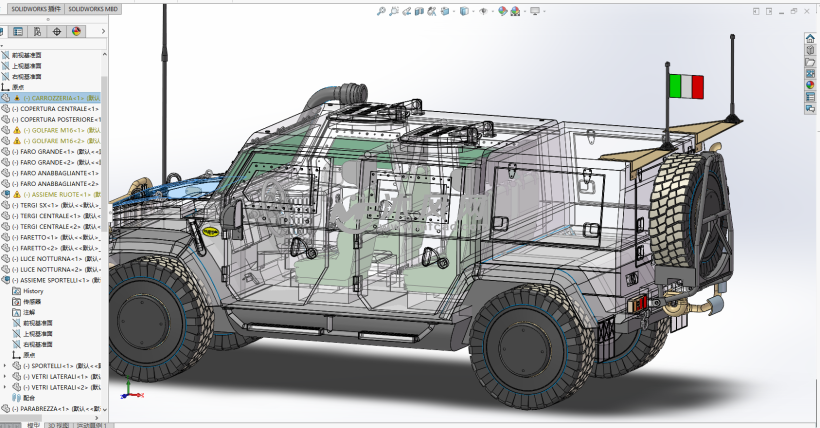Click the Zoom to Fit magnifier icon
820x428 pixels.
(381, 11)
